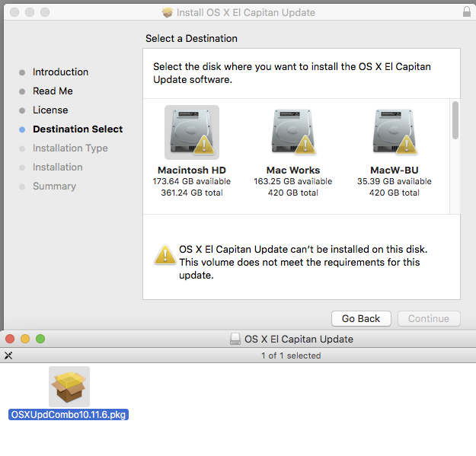Click the crossed tools icon in Finder status bar

click(x=8, y=356)
